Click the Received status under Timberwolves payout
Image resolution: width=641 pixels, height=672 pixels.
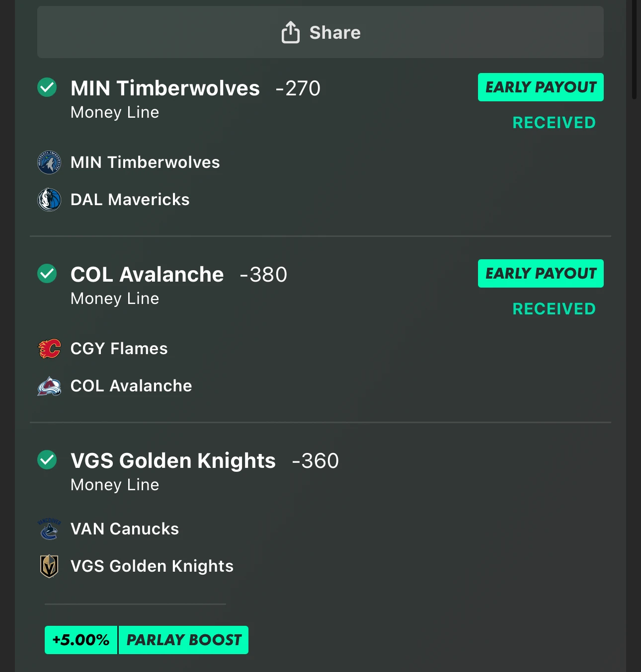tap(554, 123)
